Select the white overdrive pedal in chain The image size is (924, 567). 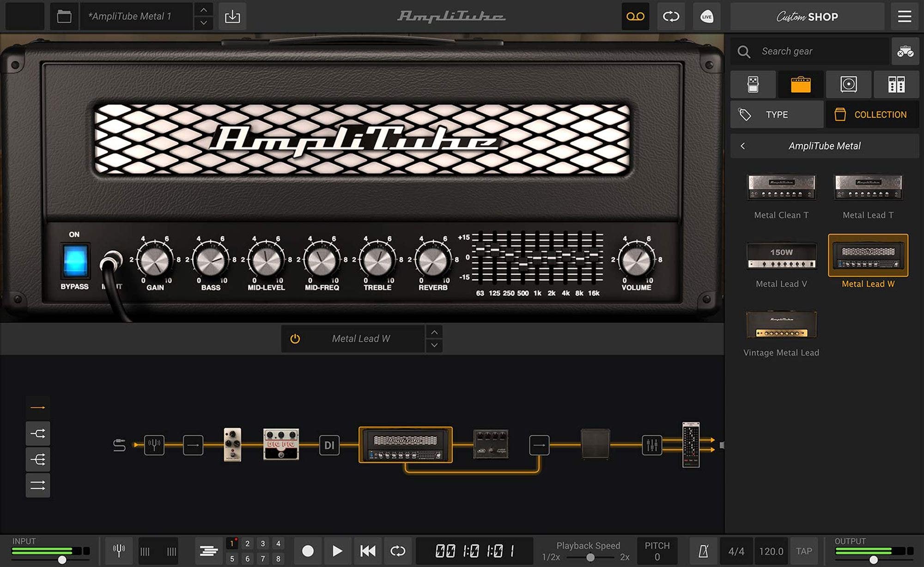232,444
